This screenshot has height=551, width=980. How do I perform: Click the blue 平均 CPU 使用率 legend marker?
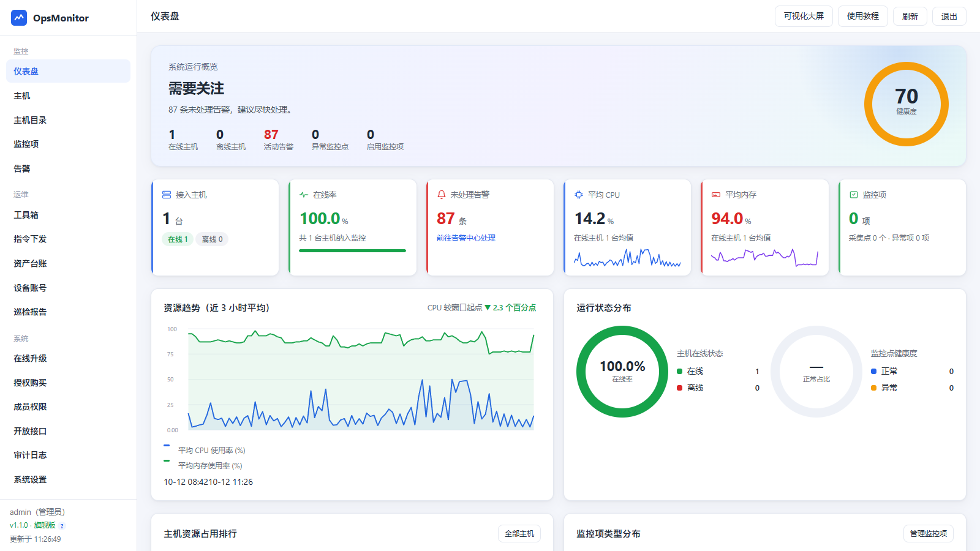[167, 445]
